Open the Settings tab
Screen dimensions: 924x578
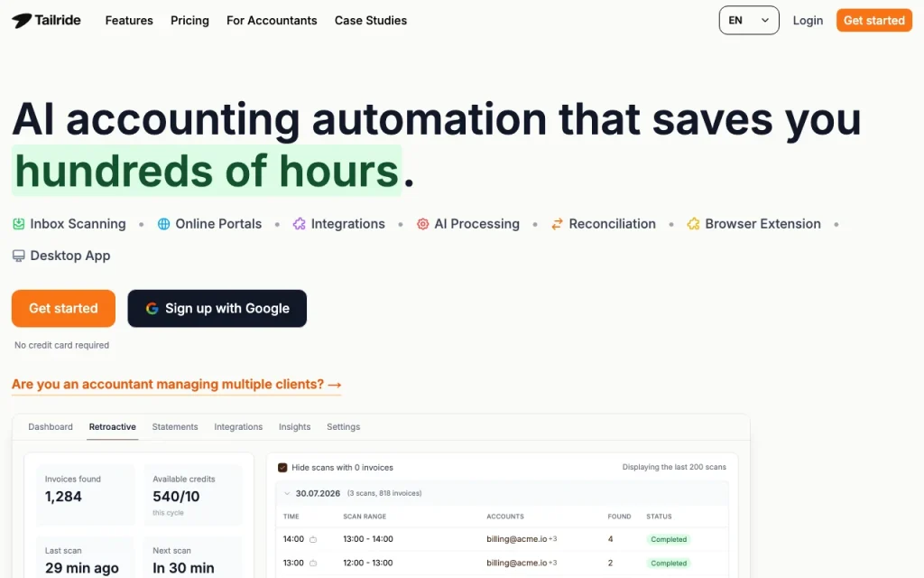pos(344,427)
